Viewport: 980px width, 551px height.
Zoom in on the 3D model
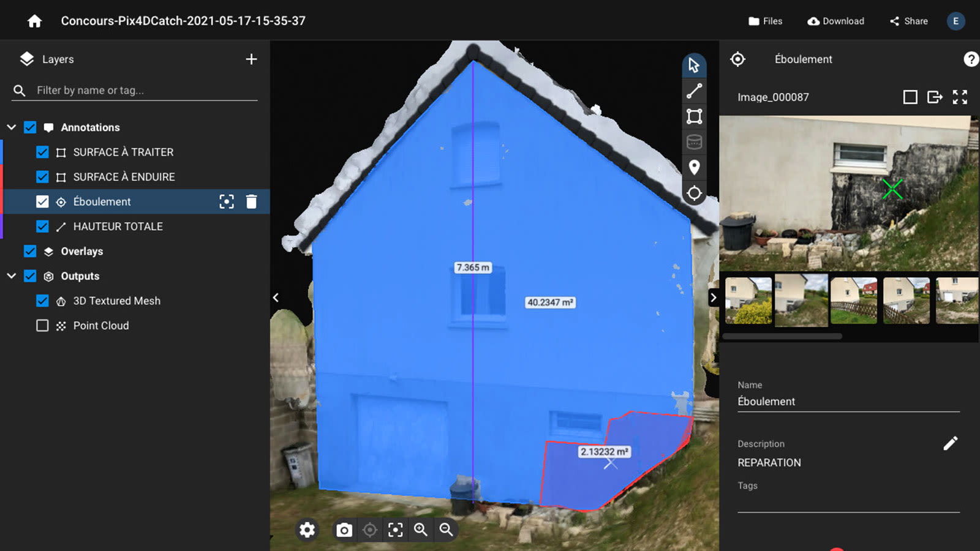pos(420,530)
